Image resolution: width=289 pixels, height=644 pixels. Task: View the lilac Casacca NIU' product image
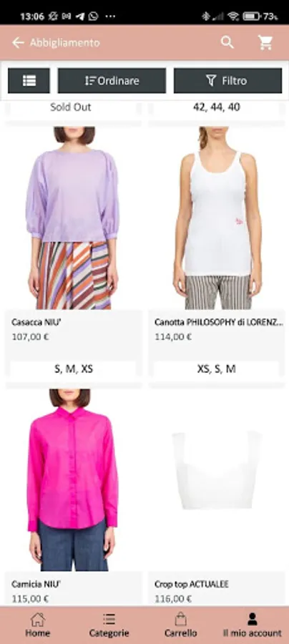[x=73, y=218]
